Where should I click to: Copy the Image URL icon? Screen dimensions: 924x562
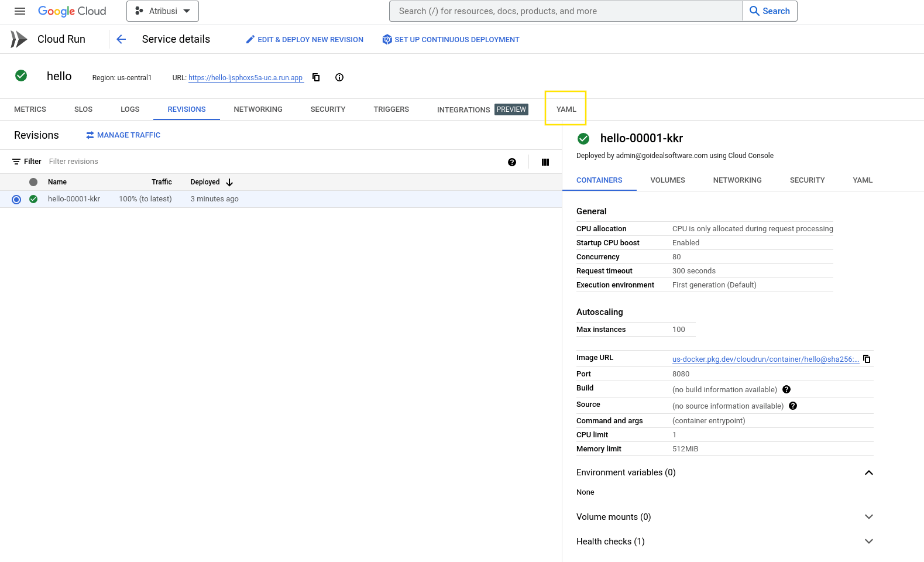click(867, 359)
